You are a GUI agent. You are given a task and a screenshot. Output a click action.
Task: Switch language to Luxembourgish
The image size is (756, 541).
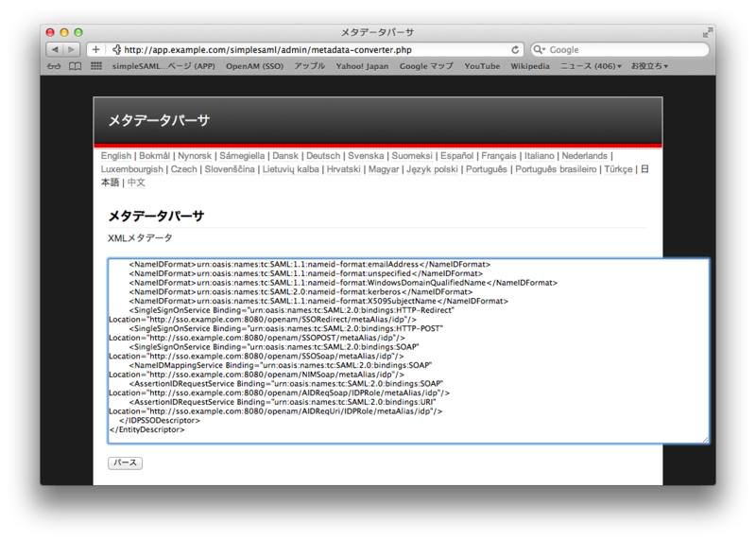coord(132,169)
